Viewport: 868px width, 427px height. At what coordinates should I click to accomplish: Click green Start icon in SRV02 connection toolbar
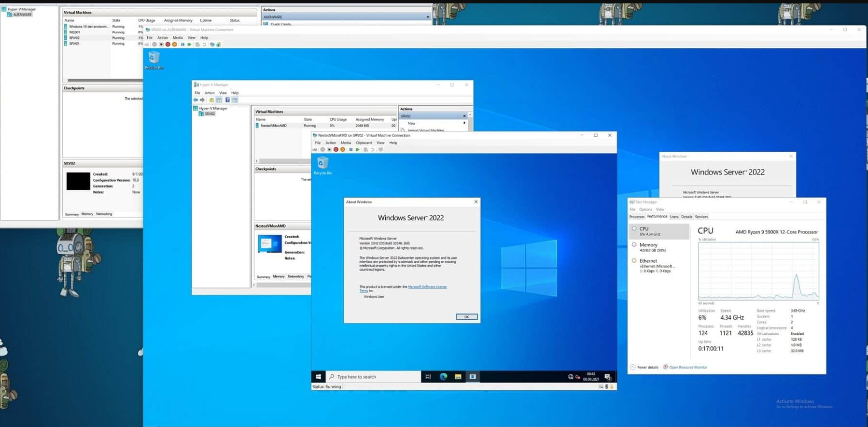click(x=189, y=44)
